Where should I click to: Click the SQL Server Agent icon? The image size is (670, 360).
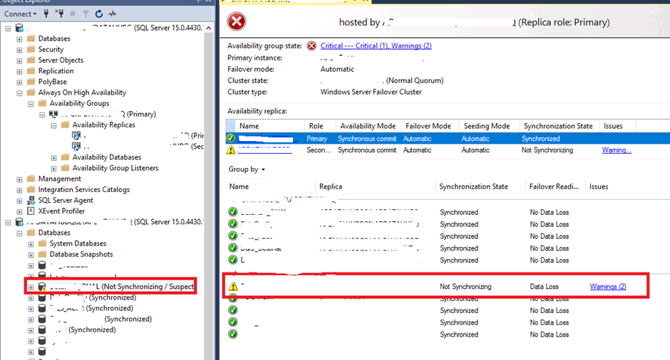(31, 200)
